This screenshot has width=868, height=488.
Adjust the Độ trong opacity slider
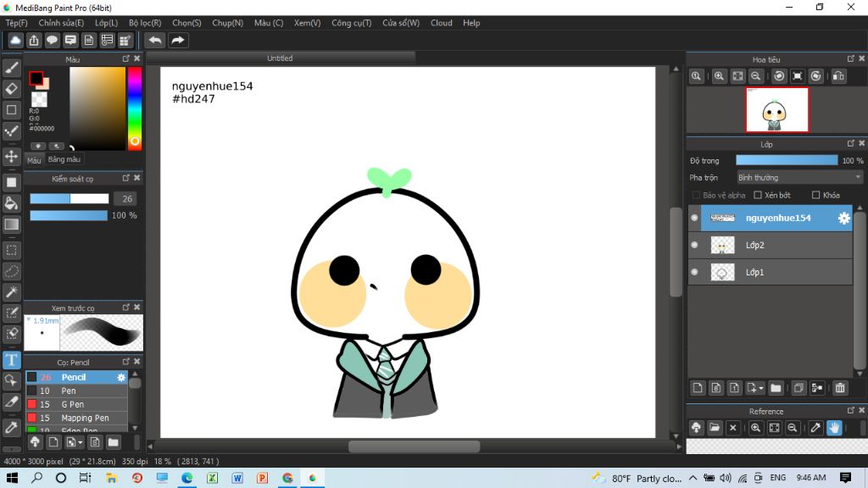787,160
